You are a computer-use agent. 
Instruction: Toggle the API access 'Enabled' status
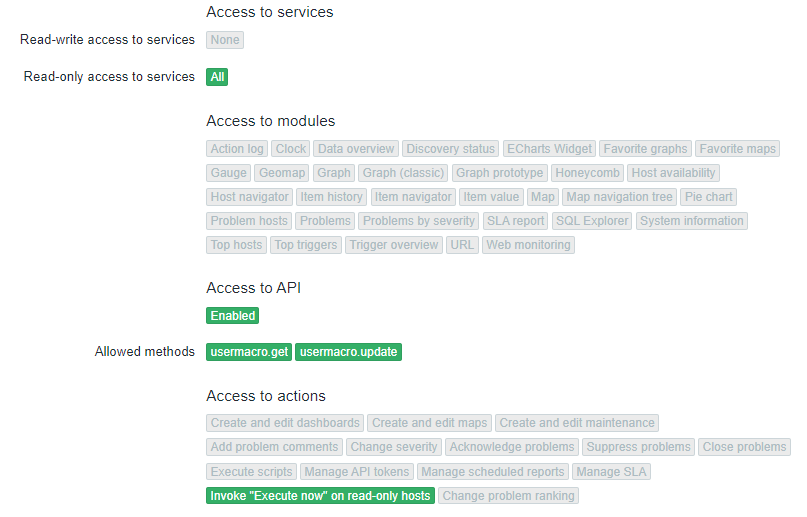point(233,316)
